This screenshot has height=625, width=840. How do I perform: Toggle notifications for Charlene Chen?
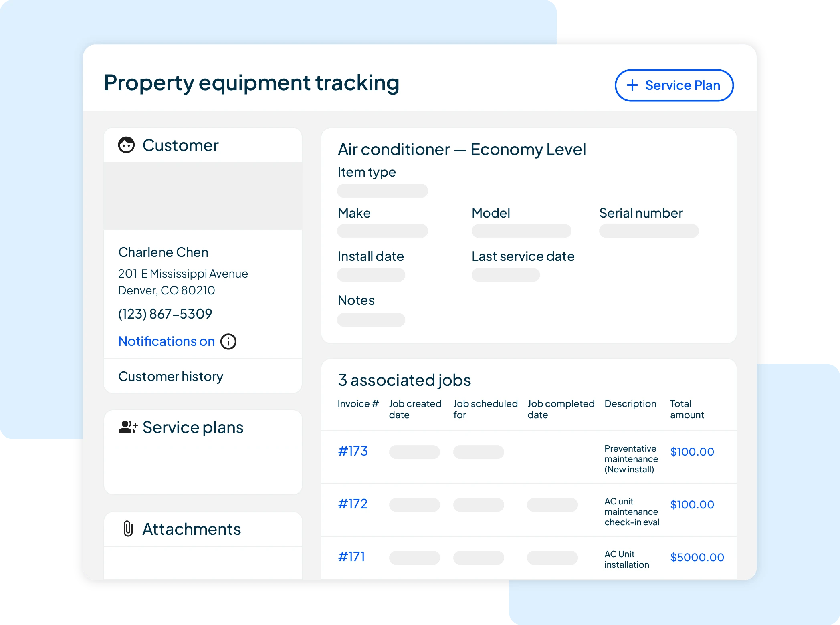click(166, 341)
